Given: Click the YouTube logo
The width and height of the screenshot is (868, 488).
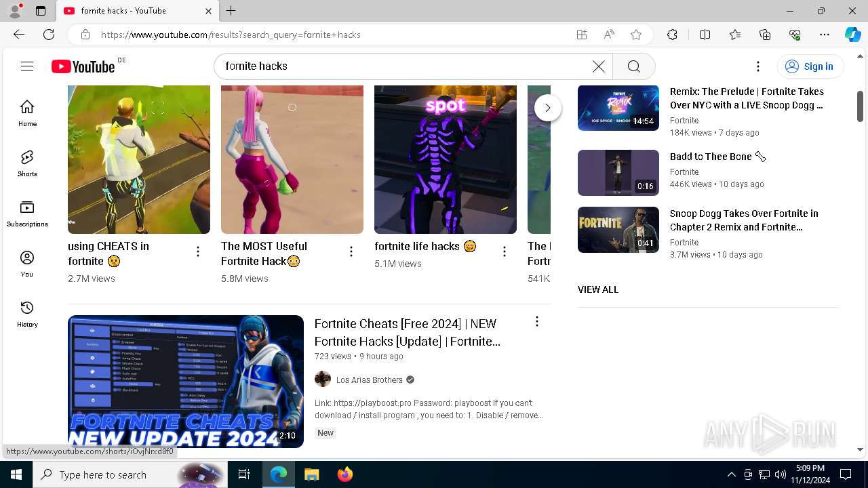Looking at the screenshot, I should click(83, 66).
